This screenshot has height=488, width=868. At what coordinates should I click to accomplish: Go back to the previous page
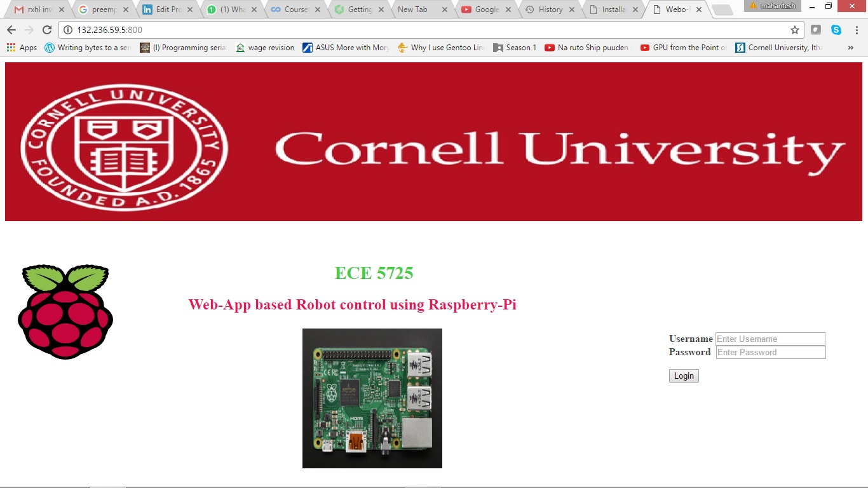point(11,30)
